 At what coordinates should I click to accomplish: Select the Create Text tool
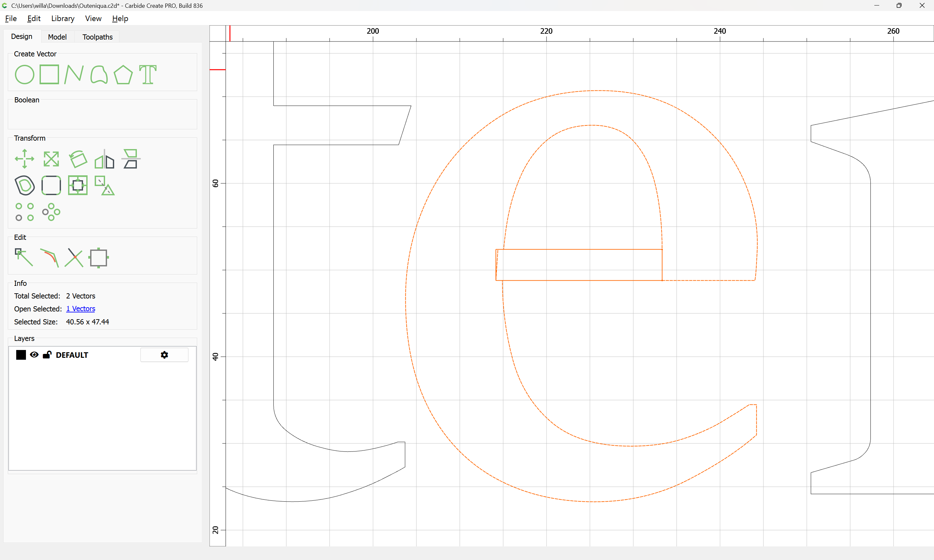(x=148, y=74)
